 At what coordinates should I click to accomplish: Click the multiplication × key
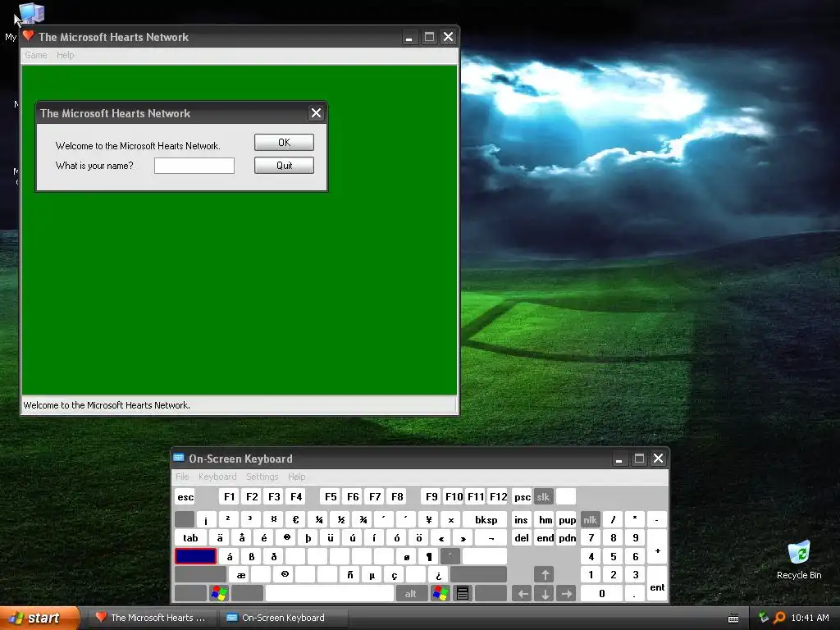pyautogui.click(x=450, y=519)
